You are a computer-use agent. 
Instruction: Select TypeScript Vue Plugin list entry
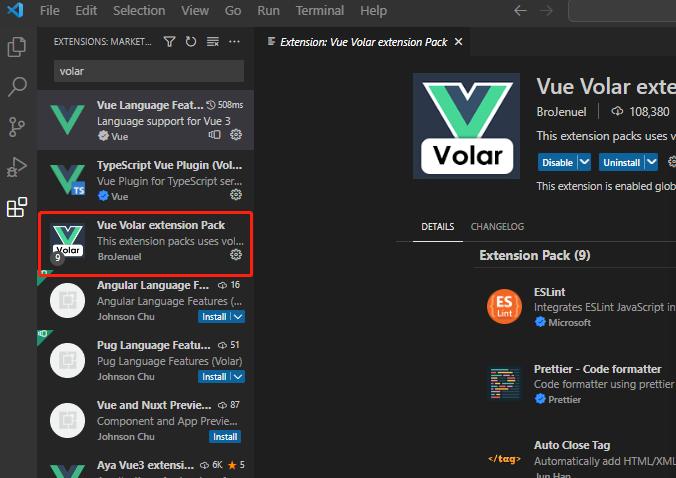tap(145, 180)
